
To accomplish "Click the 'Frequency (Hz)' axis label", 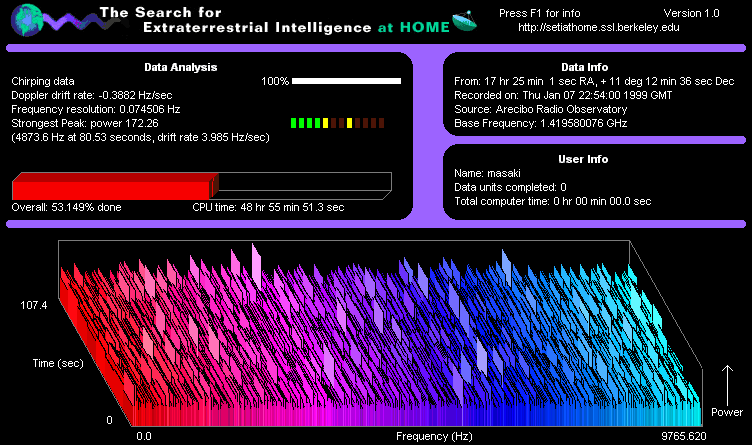I will (x=434, y=436).
